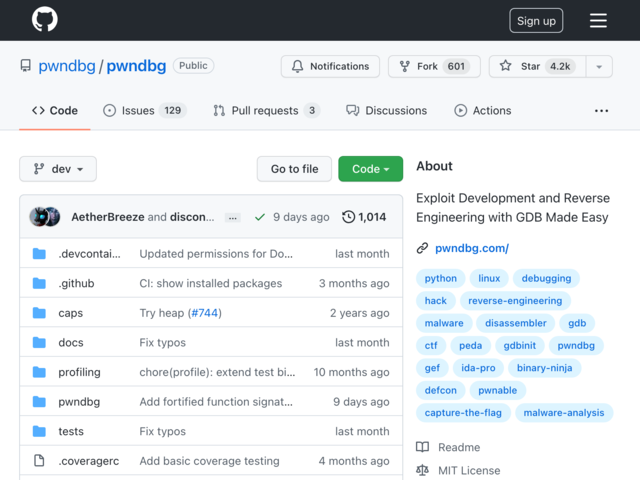Click the pwndbg folder icon
This screenshot has height=480, width=640.
(x=39, y=402)
